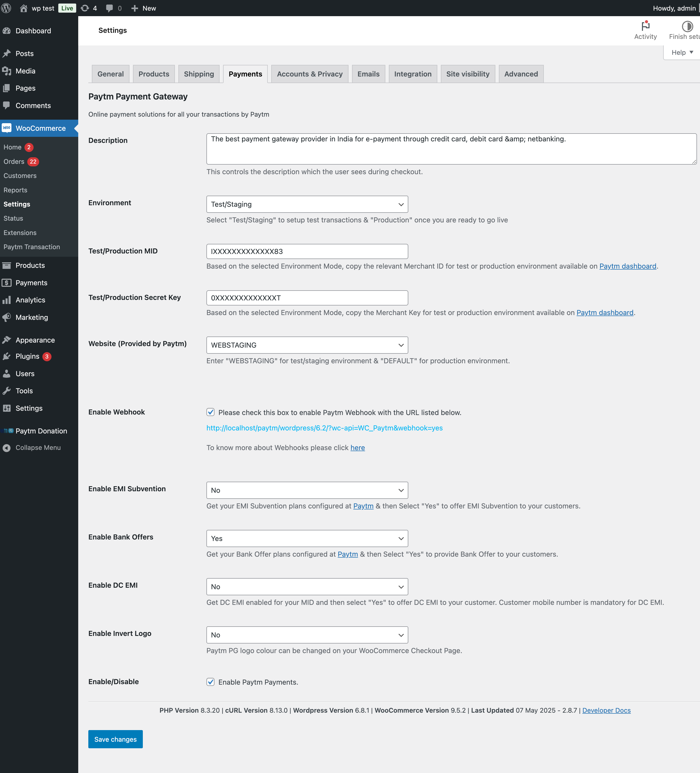Click the localhost webhook URL
Screen dimensions: 700x773
pyautogui.click(x=324, y=428)
